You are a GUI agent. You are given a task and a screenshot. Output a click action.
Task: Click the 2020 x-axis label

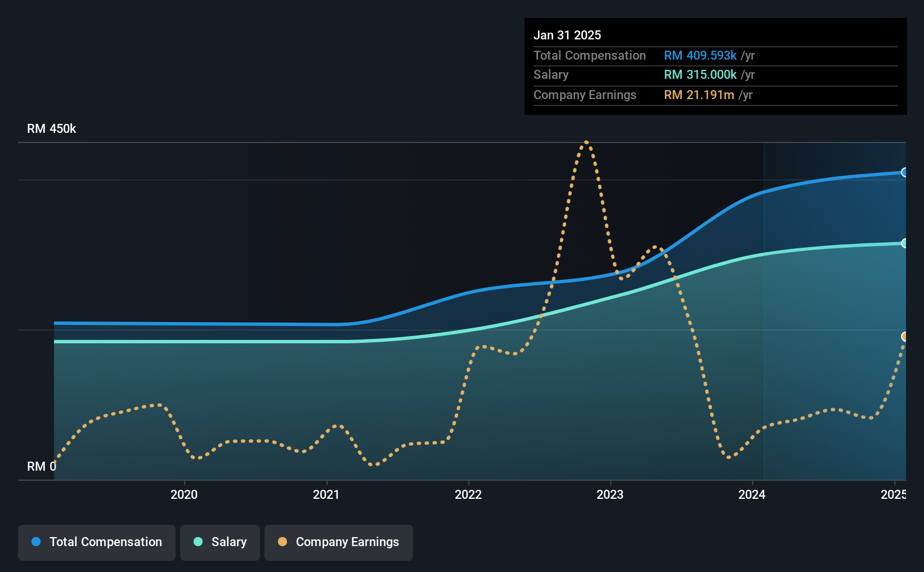click(x=184, y=494)
